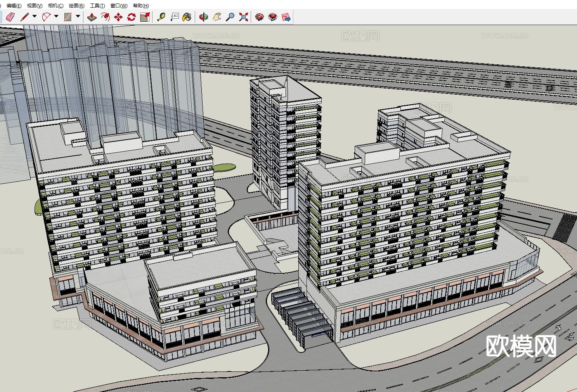Image resolution: width=577 pixels, height=392 pixels.
Task: Open the 工具(T) menu
Action: tap(97, 5)
